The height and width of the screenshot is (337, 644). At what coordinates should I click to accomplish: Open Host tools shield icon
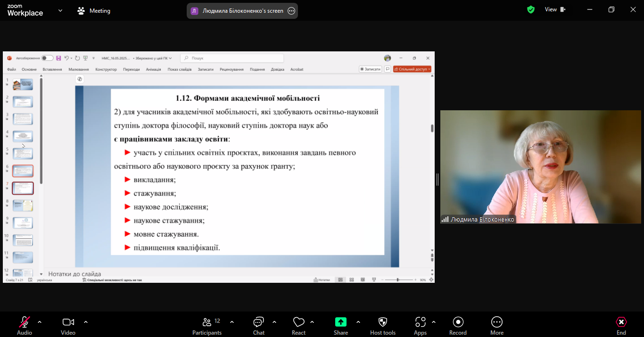point(383,325)
